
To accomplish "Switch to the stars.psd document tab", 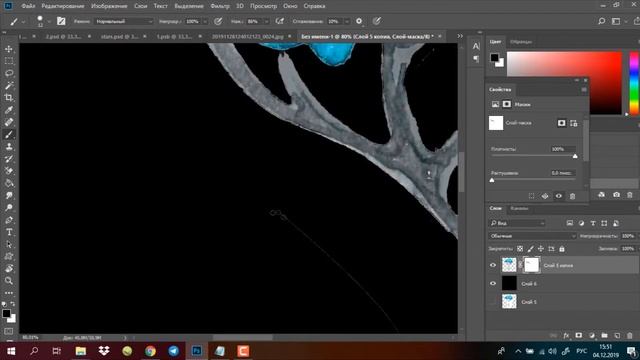I will pos(120,36).
